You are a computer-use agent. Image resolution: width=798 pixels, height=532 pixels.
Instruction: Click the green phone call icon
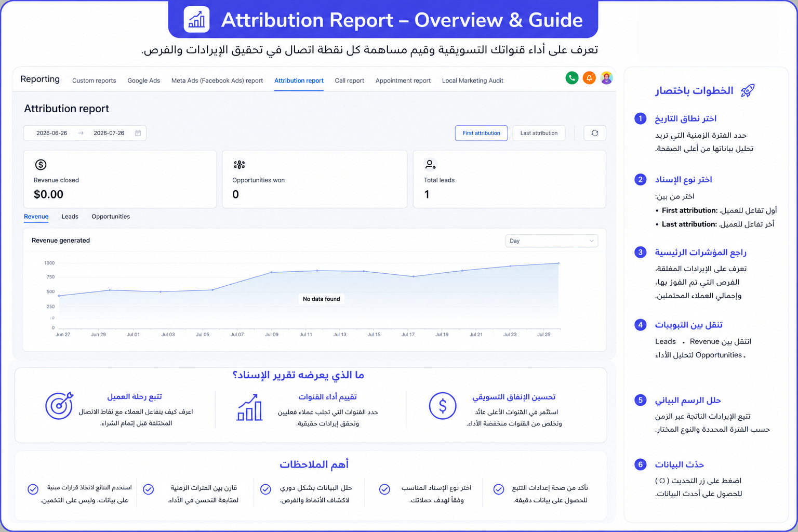(571, 78)
